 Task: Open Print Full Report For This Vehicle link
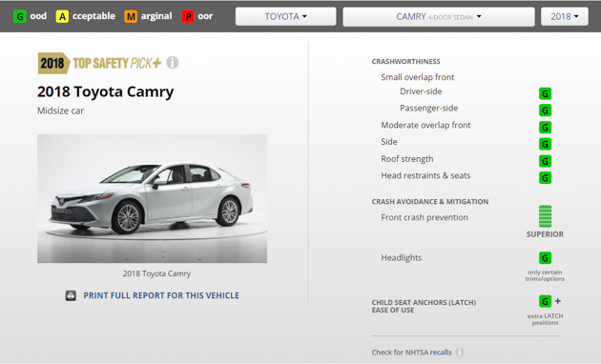[x=161, y=295]
